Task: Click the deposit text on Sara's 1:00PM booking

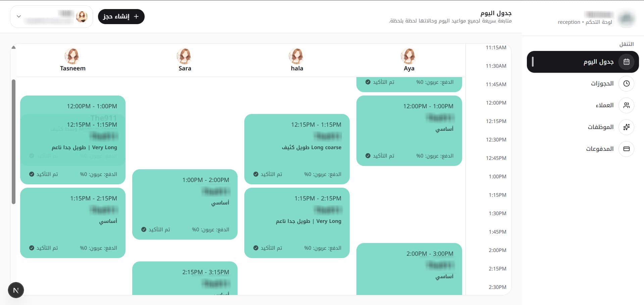Action: click(x=211, y=230)
